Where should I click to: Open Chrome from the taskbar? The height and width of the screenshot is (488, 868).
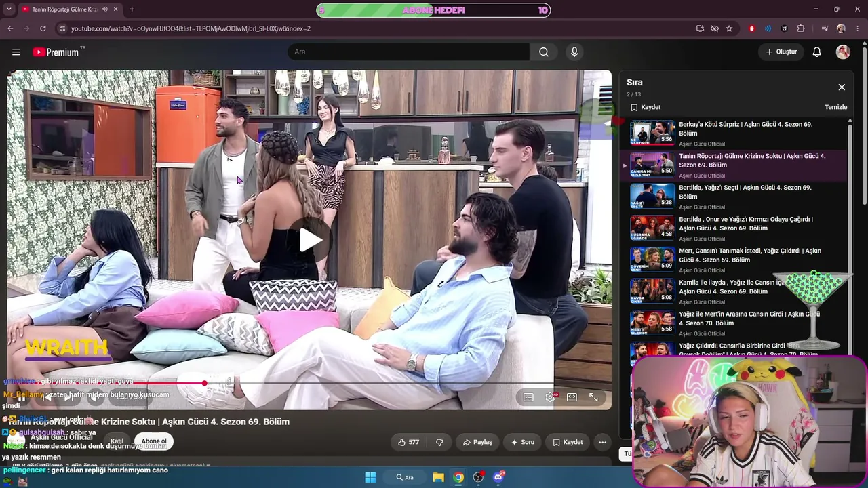458,477
